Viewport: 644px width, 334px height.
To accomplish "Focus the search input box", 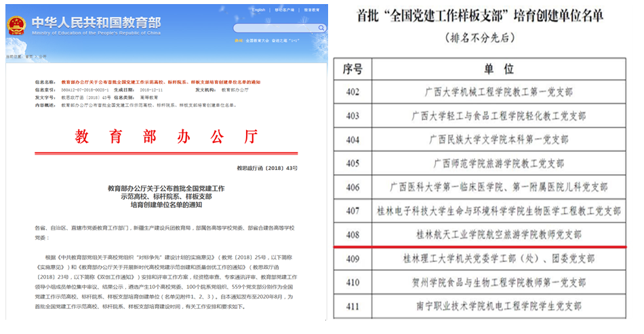I will [271, 28].
